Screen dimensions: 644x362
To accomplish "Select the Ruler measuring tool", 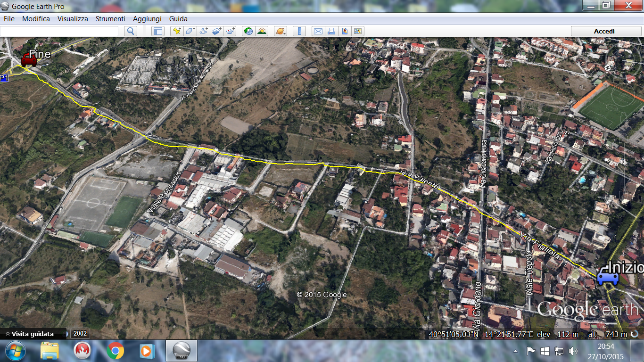I will (299, 31).
